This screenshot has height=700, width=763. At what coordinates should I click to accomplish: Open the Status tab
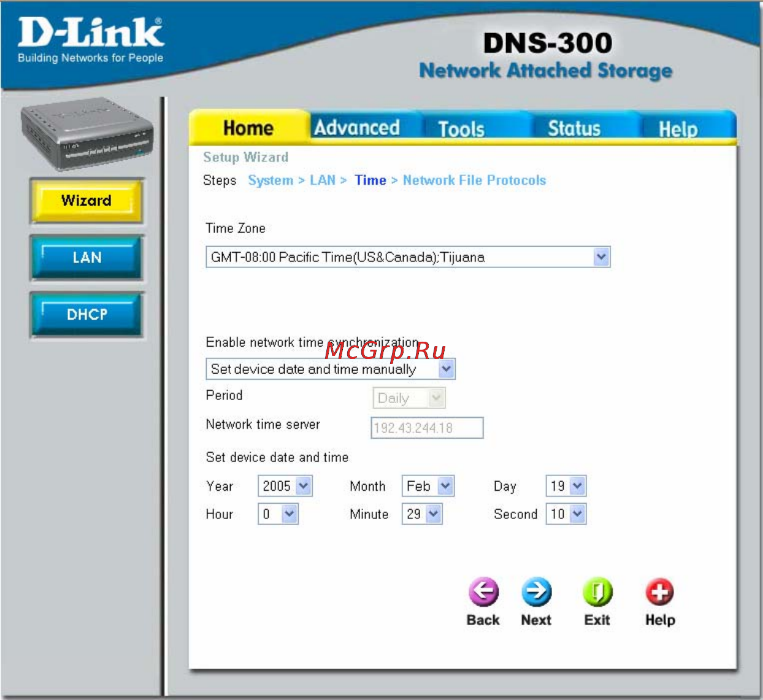[574, 128]
